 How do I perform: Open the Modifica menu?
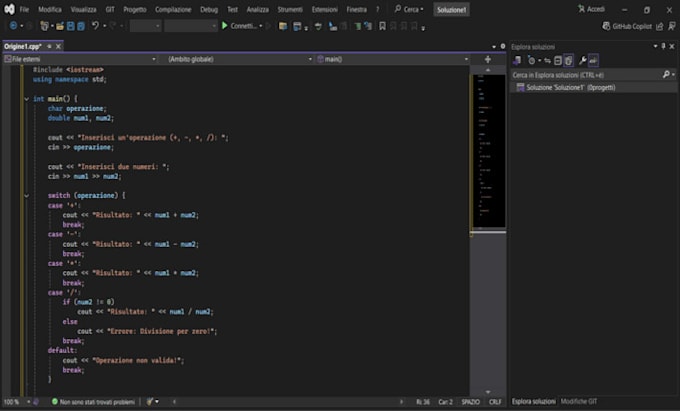tap(50, 9)
